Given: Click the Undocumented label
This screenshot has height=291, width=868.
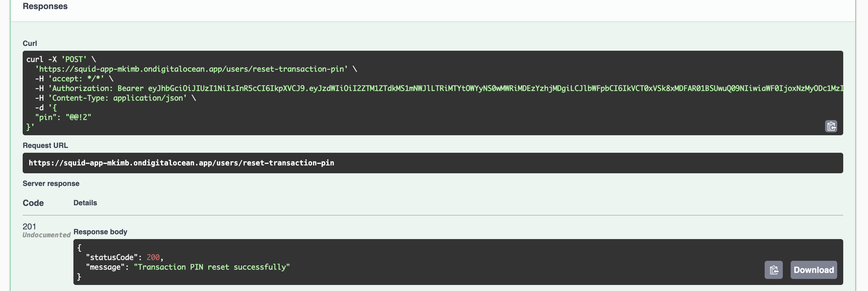Looking at the screenshot, I should [x=47, y=235].
